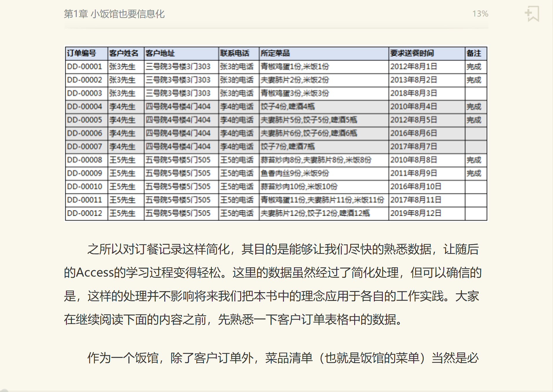Select order number DD-00010
This screenshot has height=392, width=553.
point(84,186)
